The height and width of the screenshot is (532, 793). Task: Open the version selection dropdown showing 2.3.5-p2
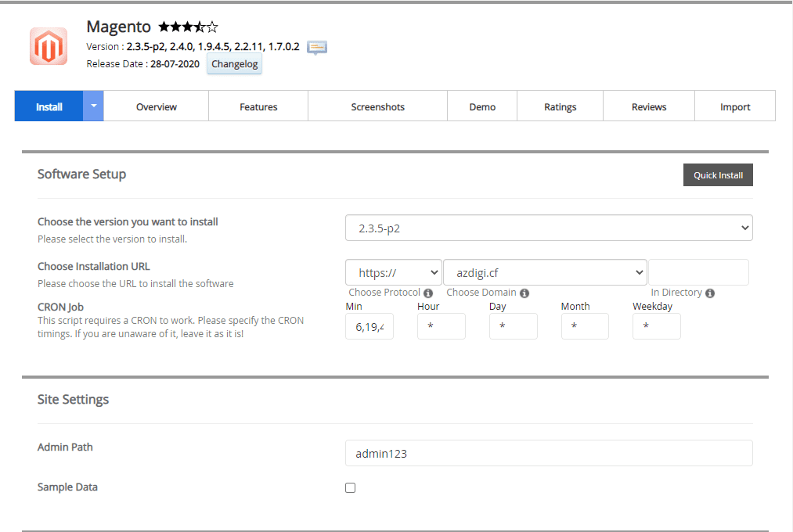(548, 227)
